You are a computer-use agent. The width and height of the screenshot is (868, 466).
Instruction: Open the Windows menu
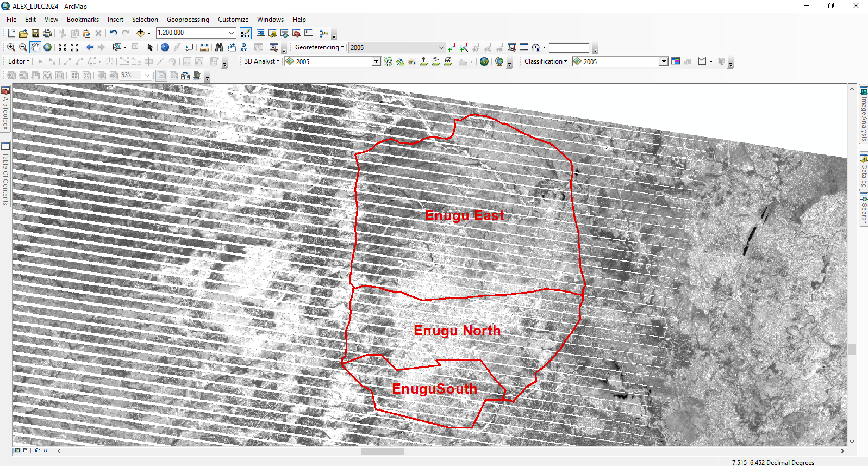pos(270,19)
